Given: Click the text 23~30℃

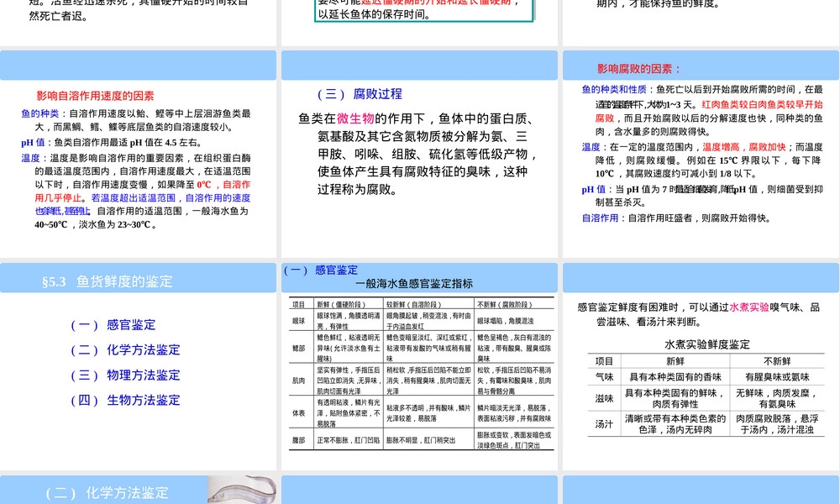Looking at the screenshot, I should 134,225.
